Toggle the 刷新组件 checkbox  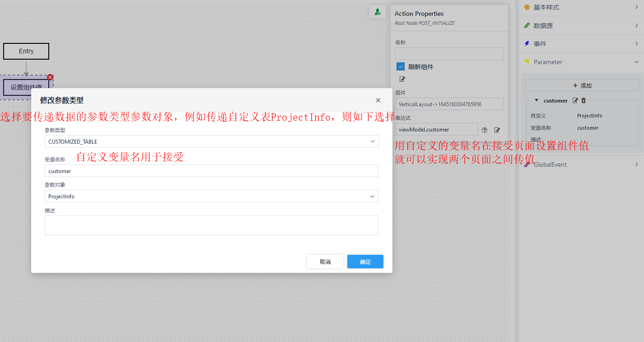401,67
